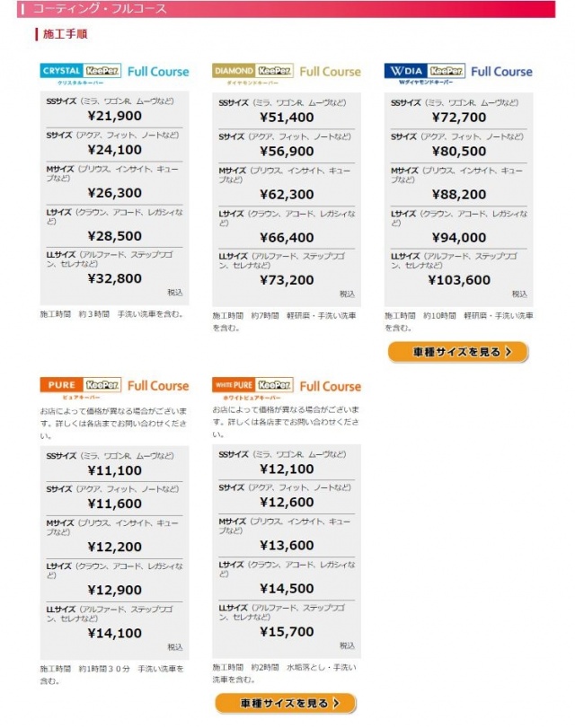
Task: Click the Crystal Keeper M size ¥26,300 price
Action: (x=115, y=193)
